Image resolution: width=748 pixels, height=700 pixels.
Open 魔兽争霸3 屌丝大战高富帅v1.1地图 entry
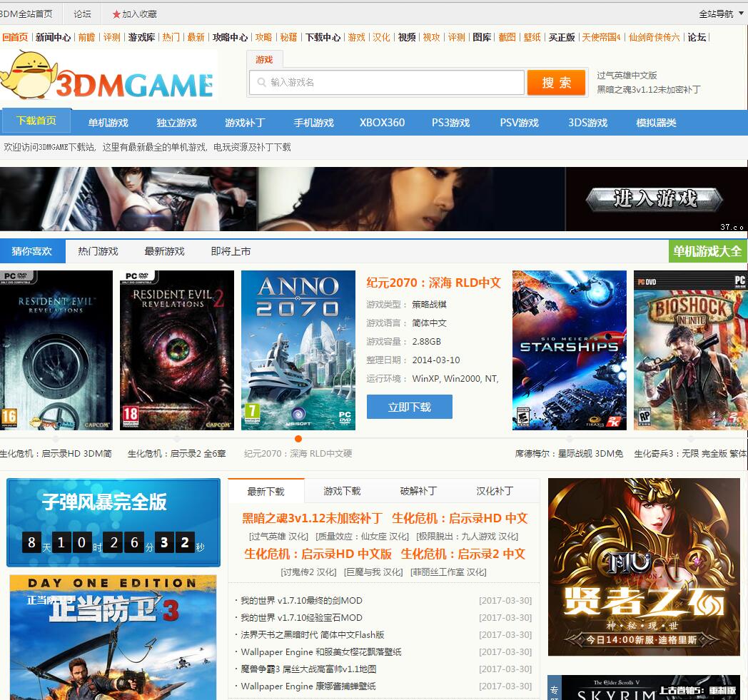(x=308, y=669)
